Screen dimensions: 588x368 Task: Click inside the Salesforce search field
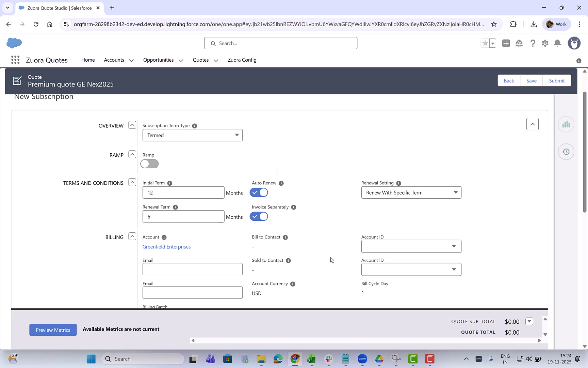pyautogui.click(x=280, y=43)
